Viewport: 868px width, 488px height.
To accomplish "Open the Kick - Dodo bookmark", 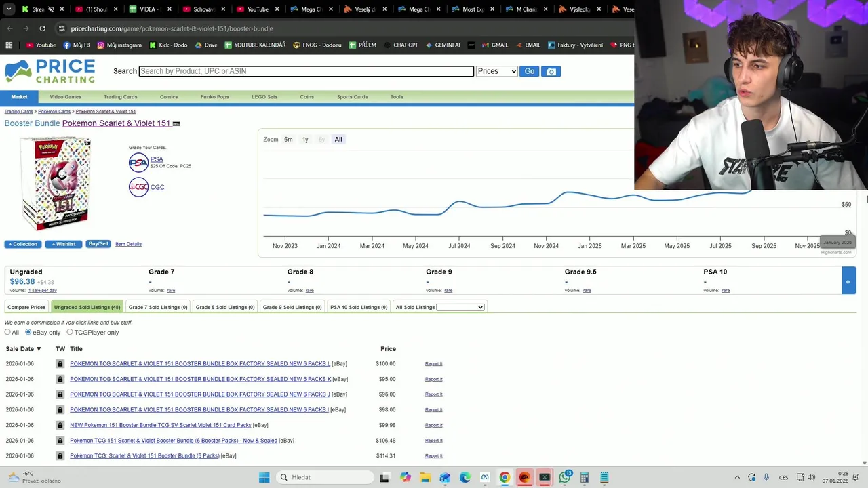I will (x=167, y=45).
